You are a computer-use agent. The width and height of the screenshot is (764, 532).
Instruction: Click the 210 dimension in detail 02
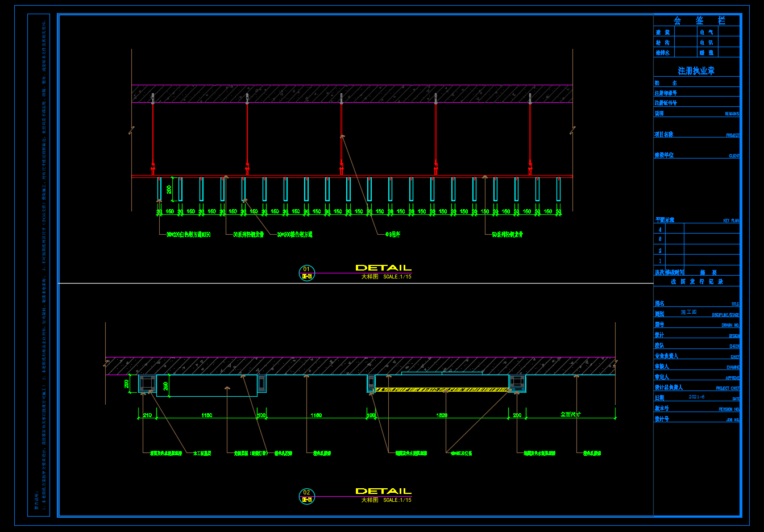[147, 415]
